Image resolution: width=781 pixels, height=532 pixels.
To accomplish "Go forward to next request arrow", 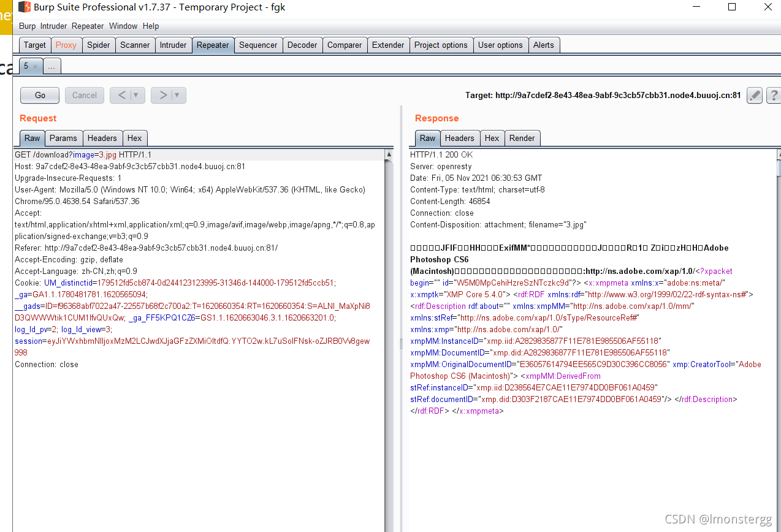I will pos(162,95).
